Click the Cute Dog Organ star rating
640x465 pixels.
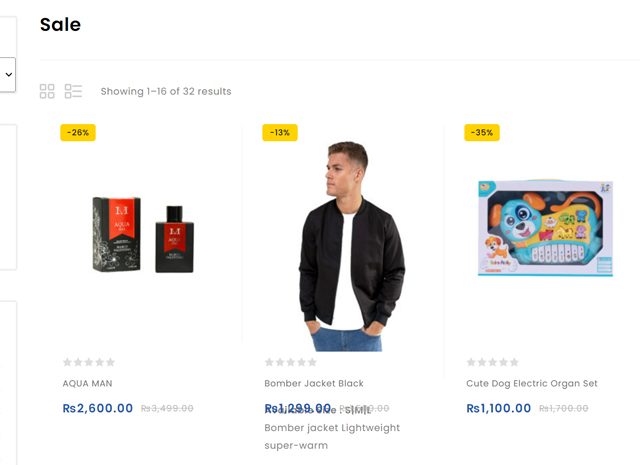click(493, 362)
